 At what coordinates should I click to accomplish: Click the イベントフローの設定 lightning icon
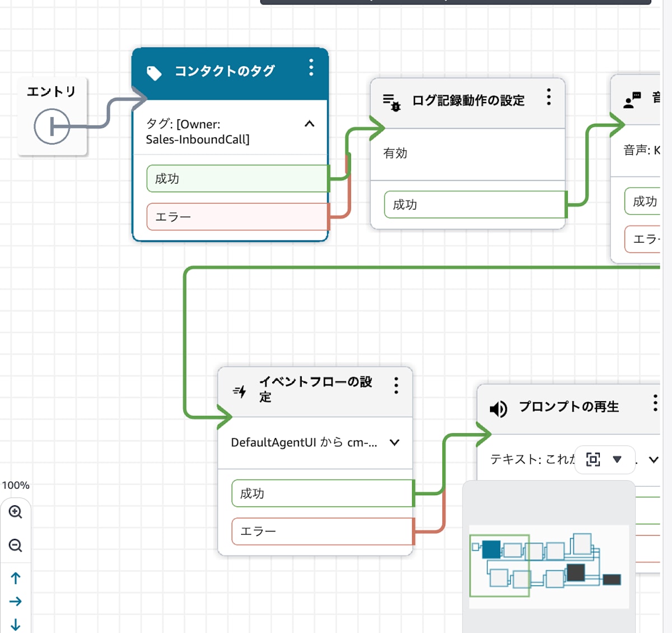pos(240,391)
